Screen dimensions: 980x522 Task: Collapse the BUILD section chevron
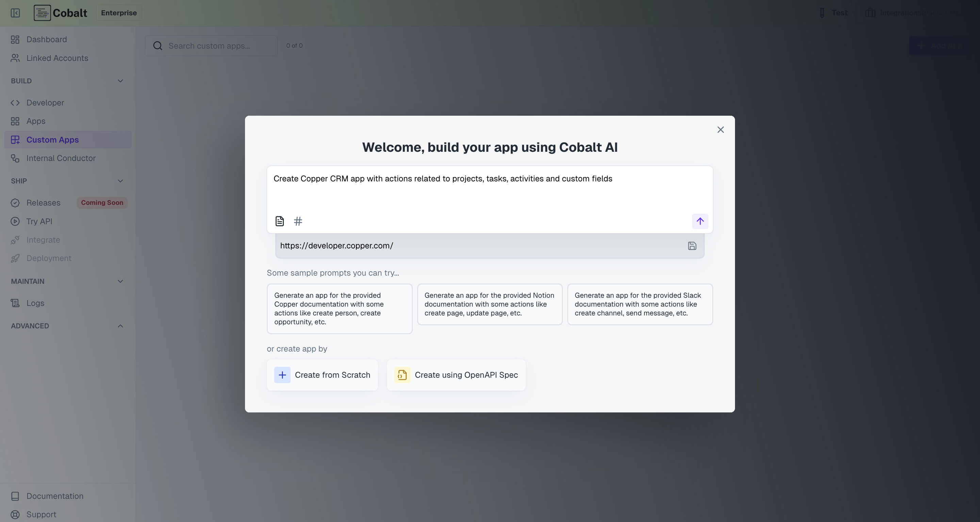pos(120,81)
